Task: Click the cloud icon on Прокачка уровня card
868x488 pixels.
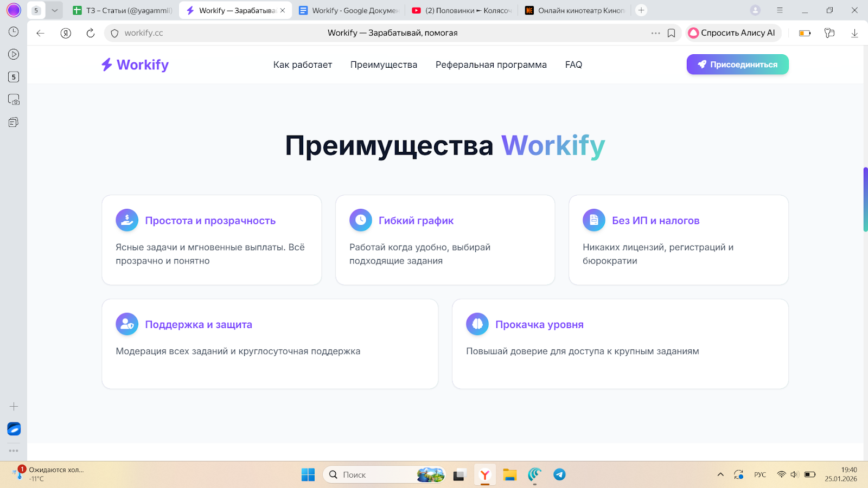Action: point(477,324)
